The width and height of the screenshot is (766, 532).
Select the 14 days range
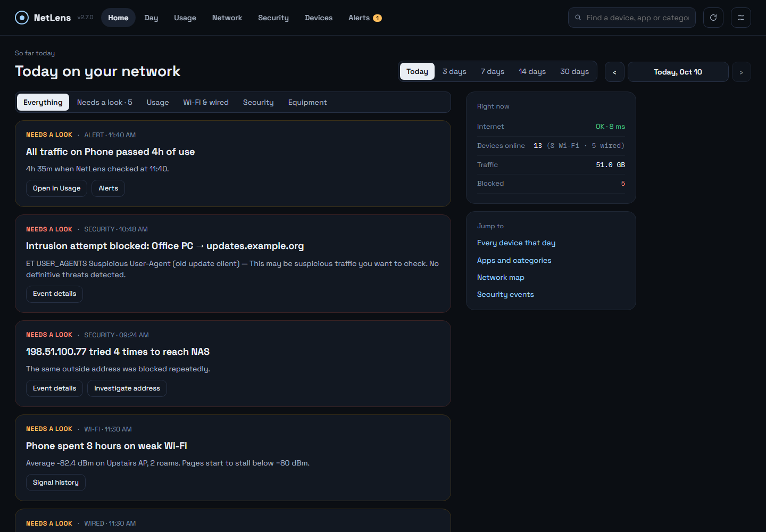click(x=532, y=71)
